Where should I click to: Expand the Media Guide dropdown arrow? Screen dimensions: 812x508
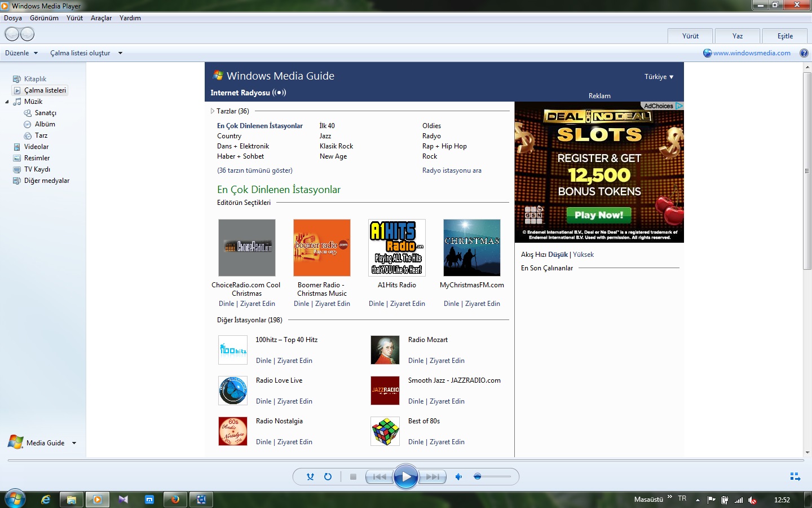74,443
